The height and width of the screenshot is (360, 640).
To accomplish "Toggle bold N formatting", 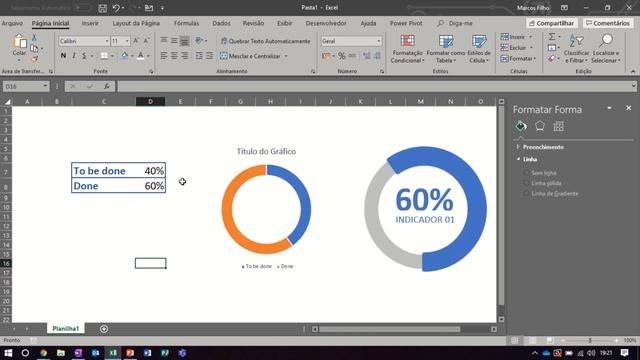I will [x=63, y=56].
